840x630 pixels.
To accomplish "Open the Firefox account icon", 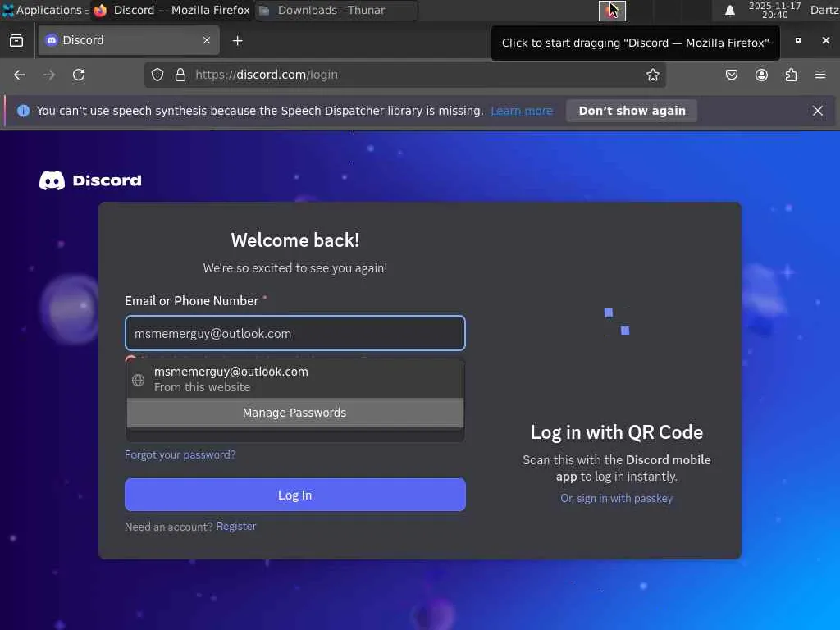I will coord(761,75).
